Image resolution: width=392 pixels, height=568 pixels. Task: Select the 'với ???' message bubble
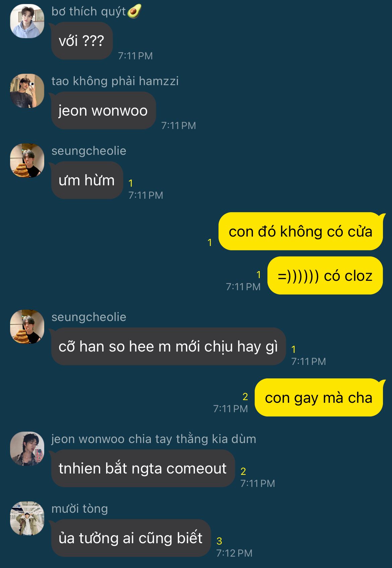82,41
